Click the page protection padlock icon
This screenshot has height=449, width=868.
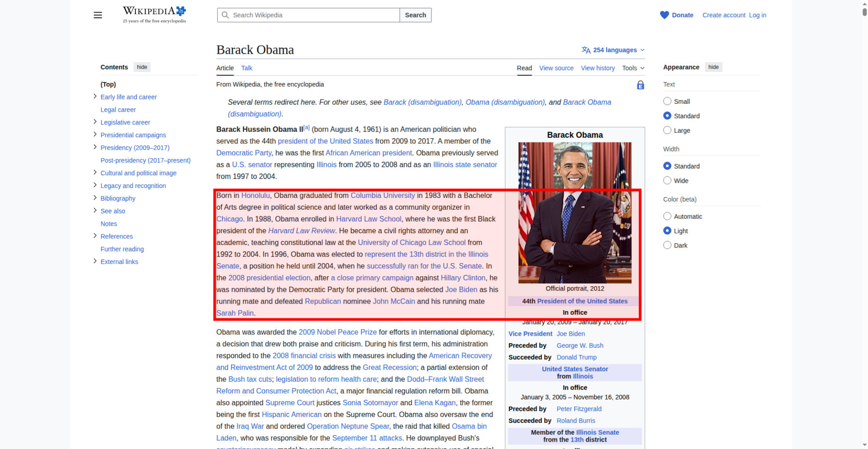pyautogui.click(x=640, y=85)
